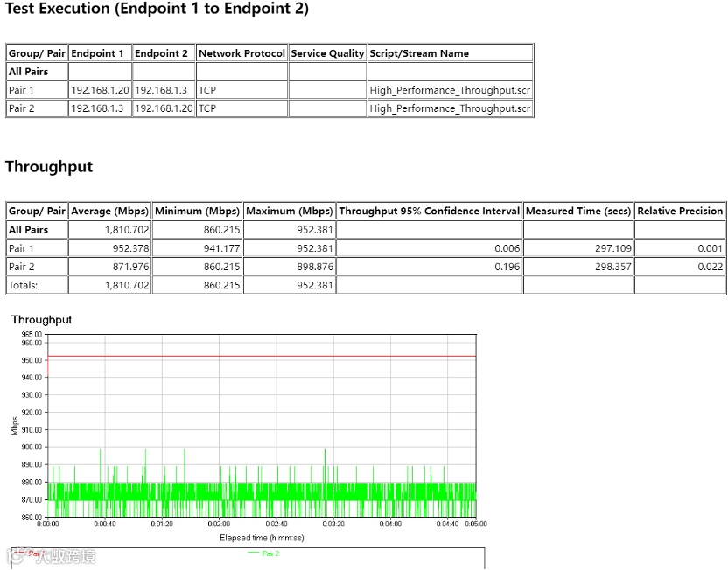Click Pair 1 confidence interval 0.006
Image resolution: width=728 pixels, height=570 pixels.
point(507,248)
